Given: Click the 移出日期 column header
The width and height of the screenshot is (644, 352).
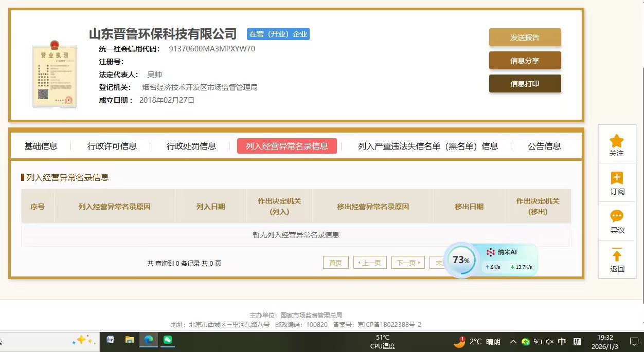Looking at the screenshot, I should point(469,207).
